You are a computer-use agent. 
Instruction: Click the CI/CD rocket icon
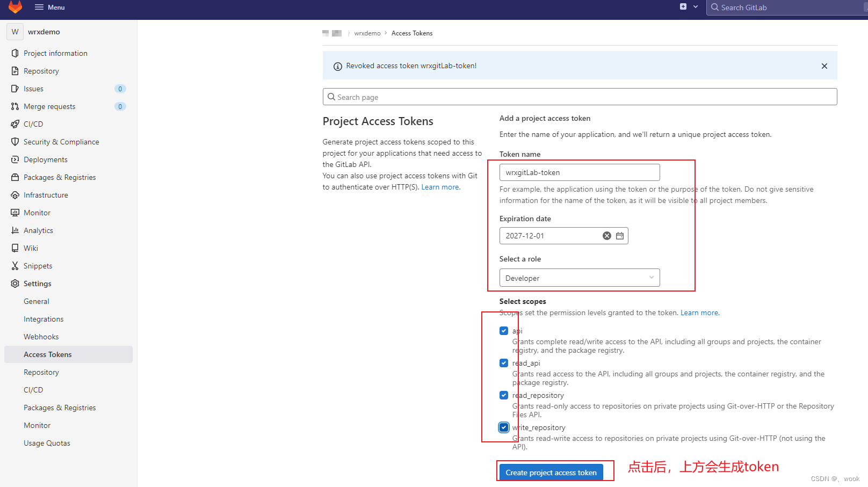pos(15,124)
